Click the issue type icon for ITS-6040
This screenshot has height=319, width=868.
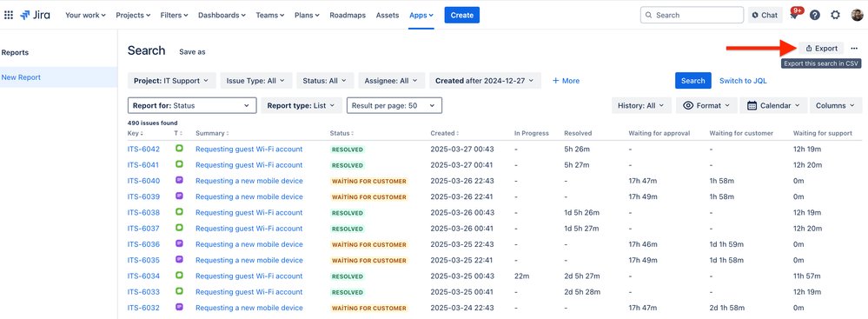[x=179, y=180]
